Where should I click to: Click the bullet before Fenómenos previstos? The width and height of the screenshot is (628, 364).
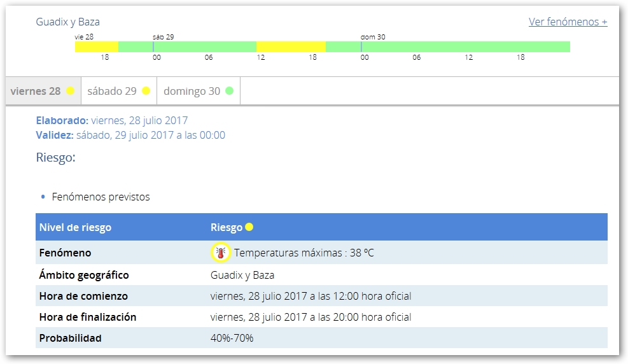43,197
